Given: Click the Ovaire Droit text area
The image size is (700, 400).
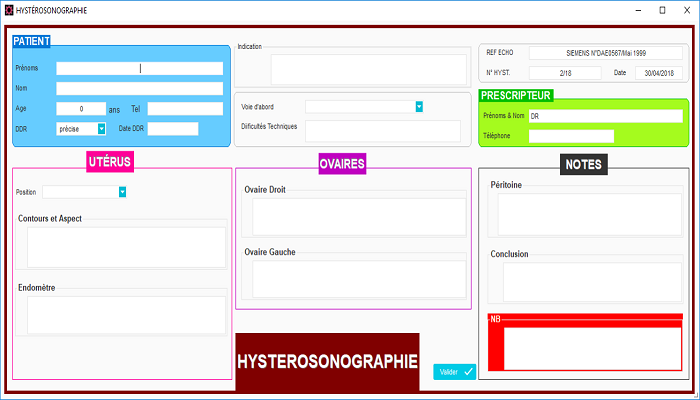Looking at the screenshot, I should tap(359, 216).
